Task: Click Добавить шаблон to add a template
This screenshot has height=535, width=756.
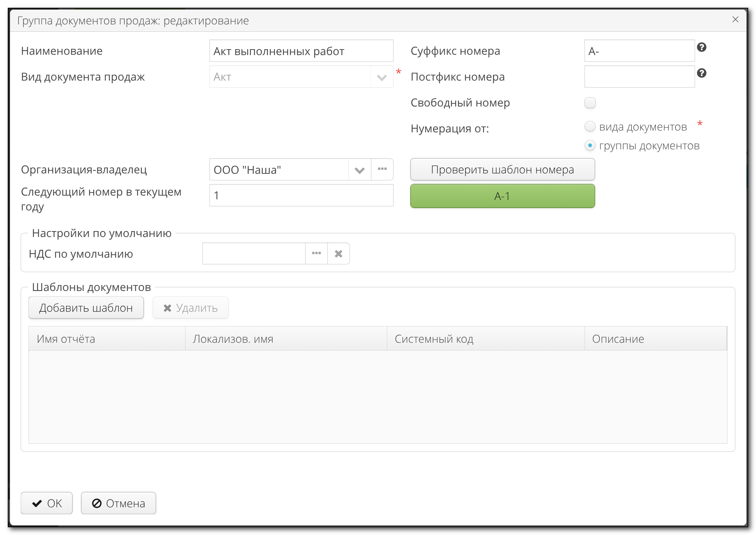Action: [x=86, y=307]
